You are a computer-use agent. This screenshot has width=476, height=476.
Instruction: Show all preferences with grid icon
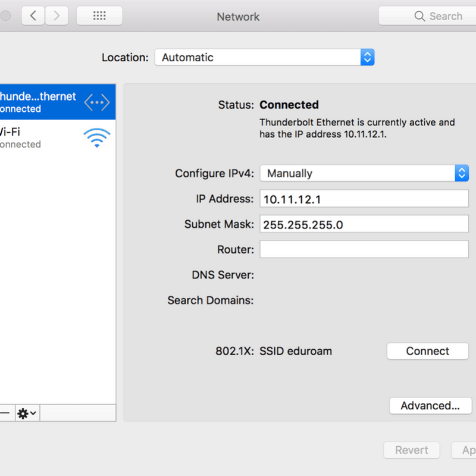click(x=99, y=15)
